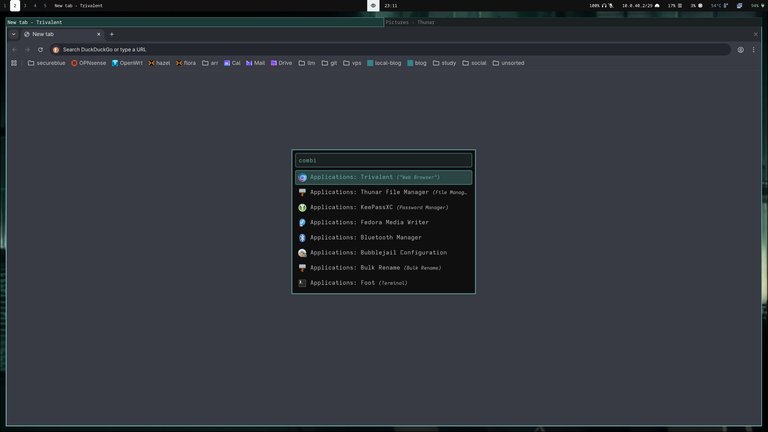Click the headphones volume indicator showing 100%

click(598, 6)
